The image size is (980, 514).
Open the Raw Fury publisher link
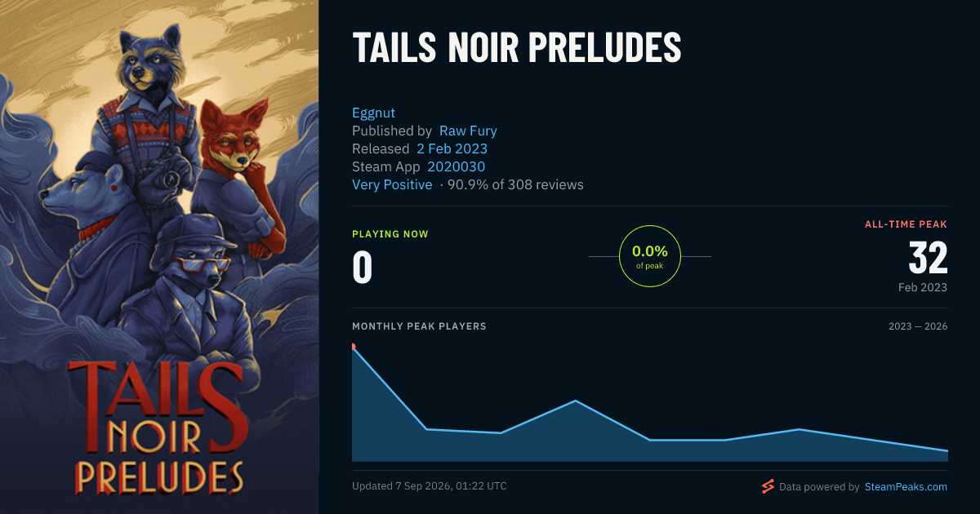[x=468, y=131]
